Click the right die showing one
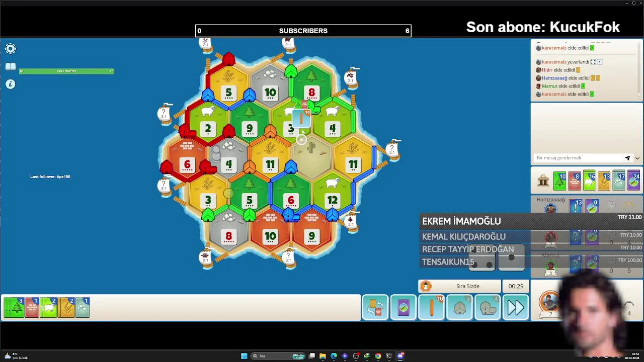This screenshot has width=644, height=362. click(511, 258)
